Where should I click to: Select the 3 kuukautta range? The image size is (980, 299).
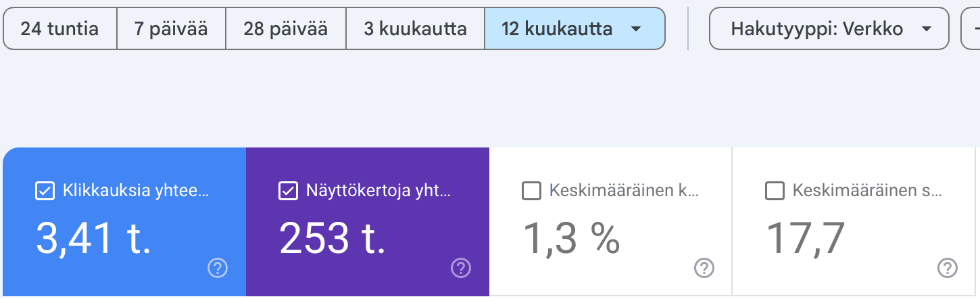click(415, 29)
